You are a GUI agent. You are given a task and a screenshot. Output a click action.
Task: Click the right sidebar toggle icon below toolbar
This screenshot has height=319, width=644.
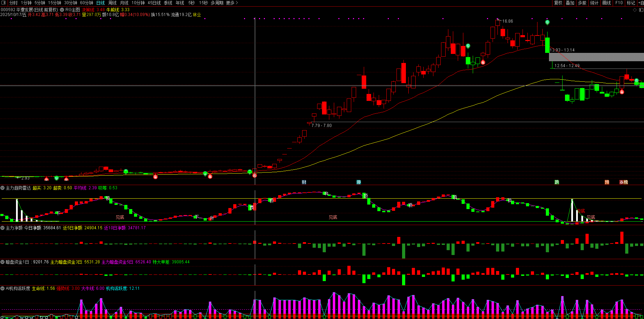tap(641, 10)
